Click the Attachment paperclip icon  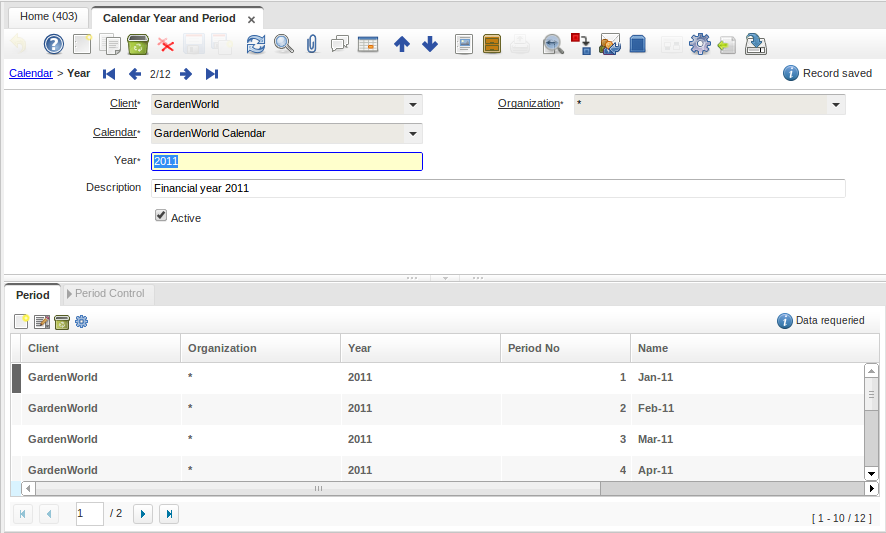(311, 44)
